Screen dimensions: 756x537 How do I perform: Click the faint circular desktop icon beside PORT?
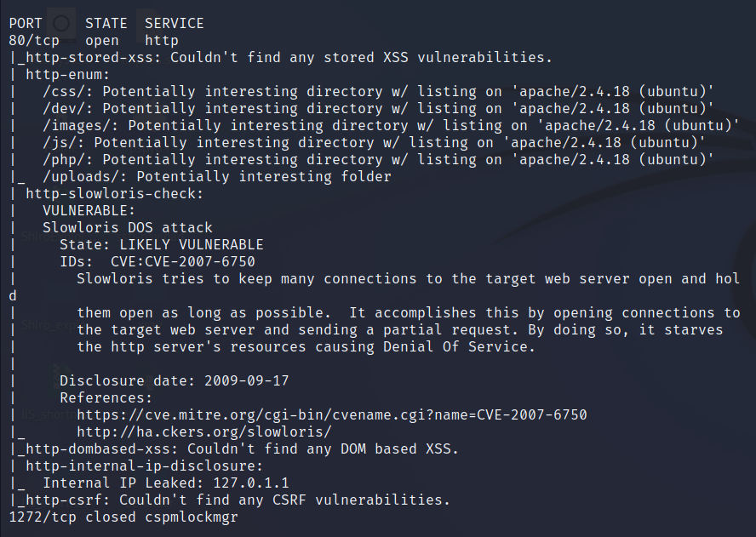[60, 23]
